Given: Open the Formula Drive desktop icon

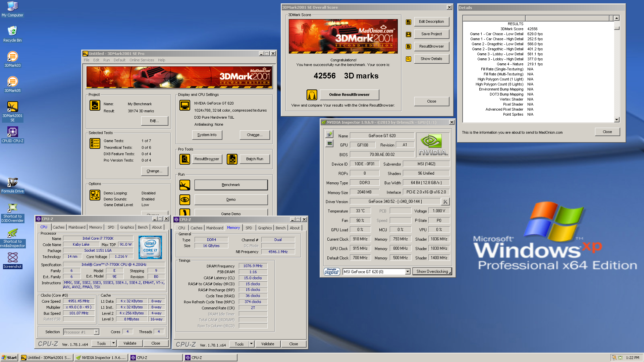Looking at the screenshot, I should (12, 185).
